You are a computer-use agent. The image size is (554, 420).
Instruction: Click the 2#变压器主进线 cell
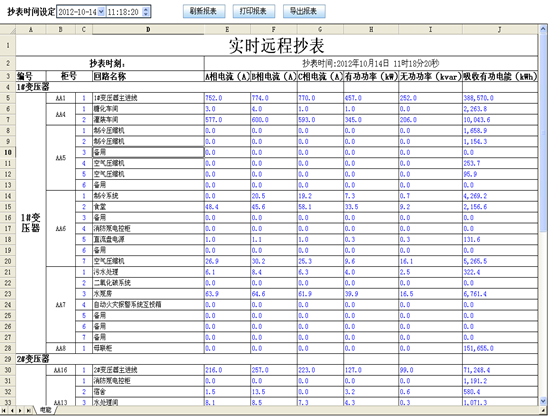click(x=148, y=370)
